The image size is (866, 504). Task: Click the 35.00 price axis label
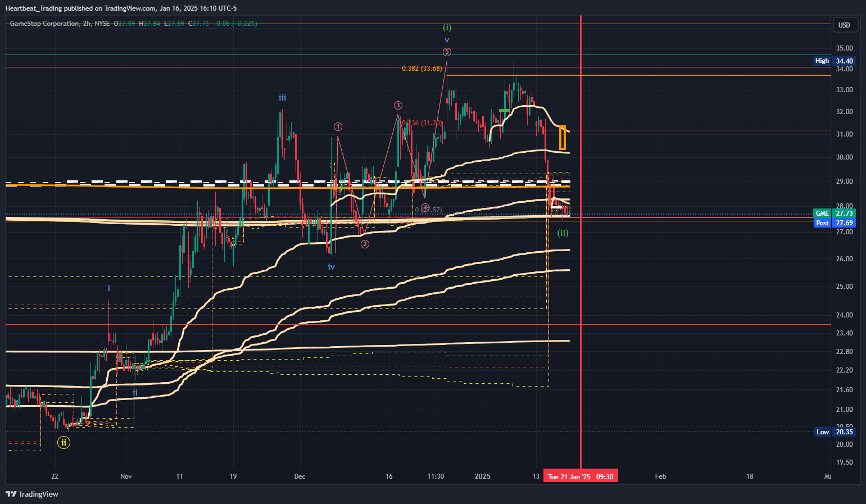coord(844,48)
